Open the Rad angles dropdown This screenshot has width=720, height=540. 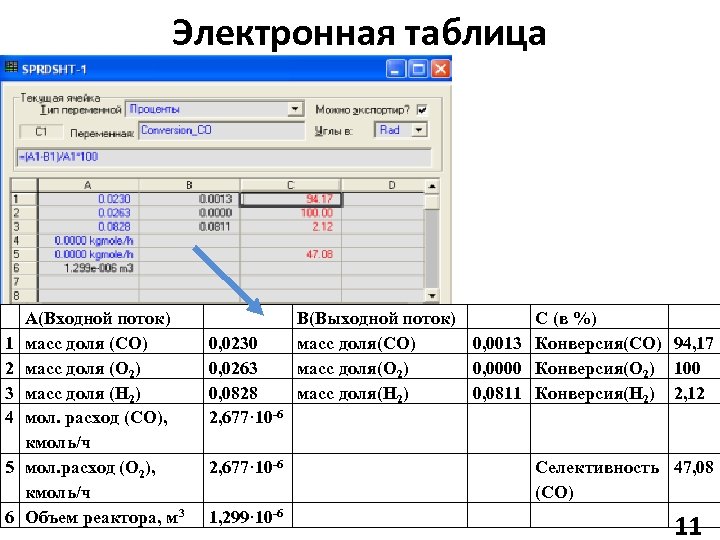pyautogui.click(x=419, y=130)
